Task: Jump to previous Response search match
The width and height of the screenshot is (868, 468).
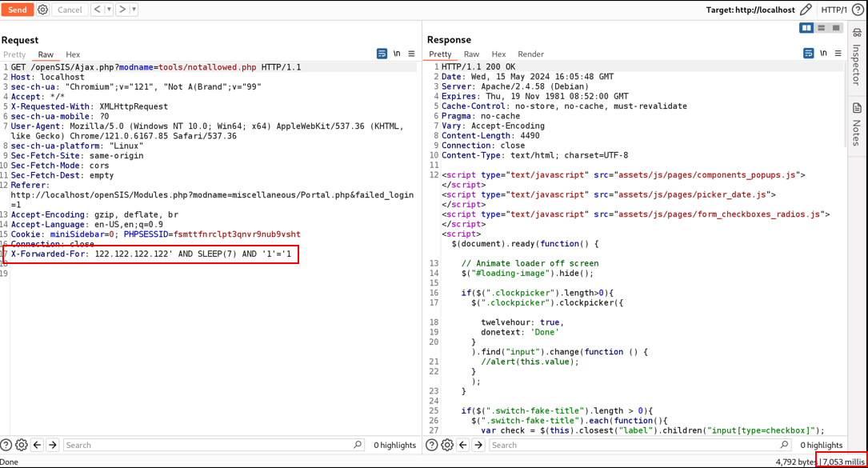Action: coord(462,445)
